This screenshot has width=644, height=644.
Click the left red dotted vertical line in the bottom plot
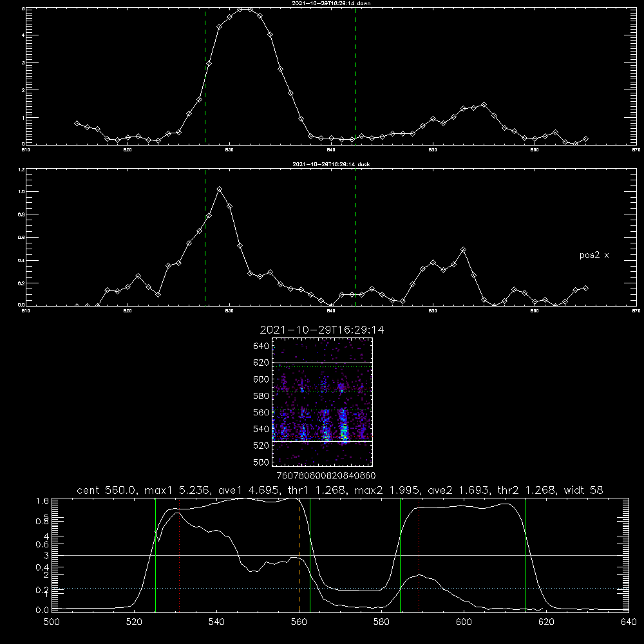[x=180, y=555]
